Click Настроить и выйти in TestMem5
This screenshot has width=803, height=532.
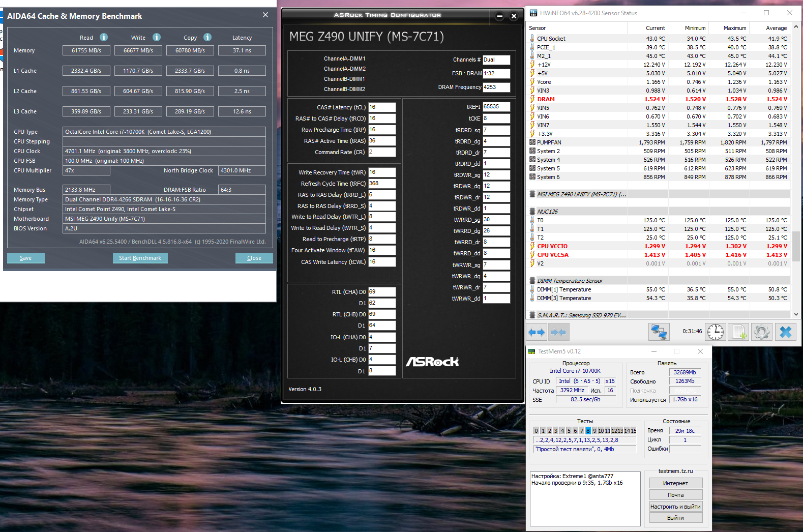pos(676,507)
